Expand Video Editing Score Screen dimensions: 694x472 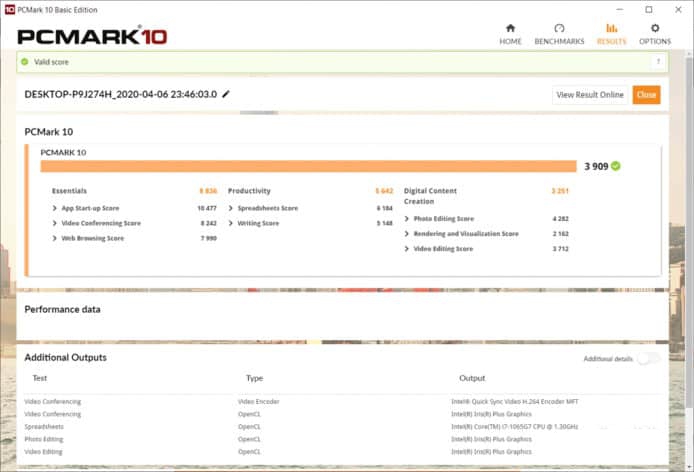click(x=407, y=249)
